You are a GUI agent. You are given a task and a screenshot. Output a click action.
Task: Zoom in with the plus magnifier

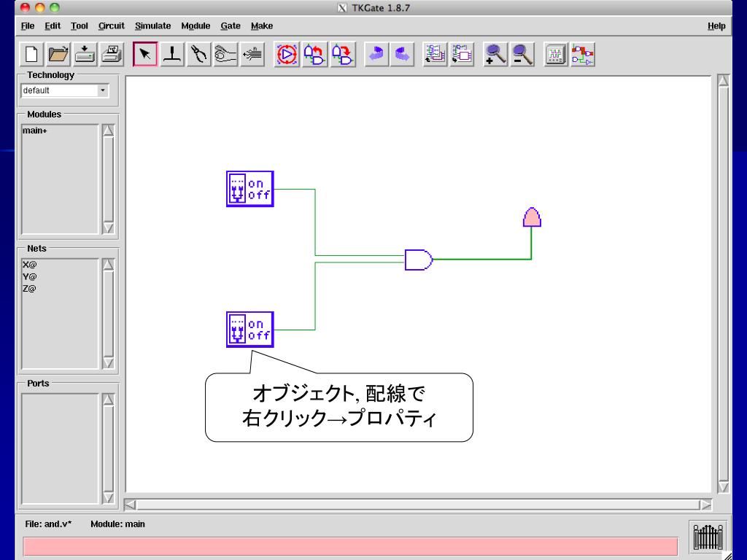point(495,54)
